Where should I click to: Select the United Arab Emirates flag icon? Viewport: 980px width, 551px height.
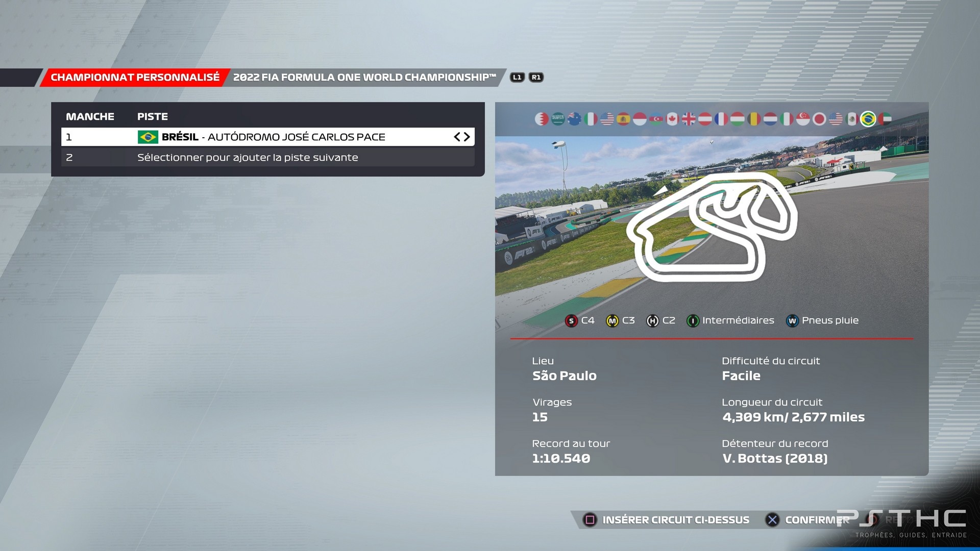click(885, 119)
